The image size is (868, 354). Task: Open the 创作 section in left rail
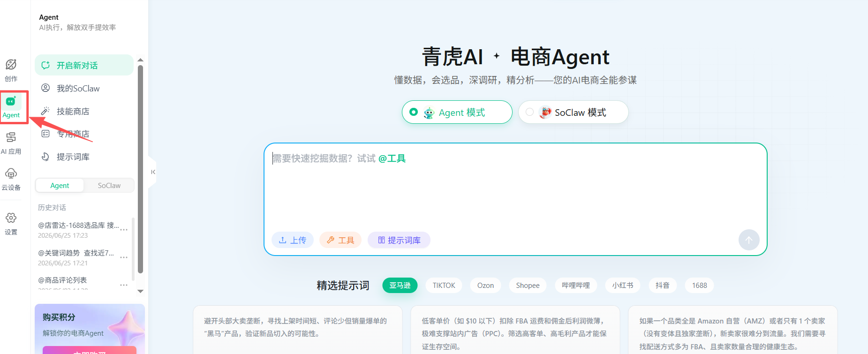pos(11,70)
